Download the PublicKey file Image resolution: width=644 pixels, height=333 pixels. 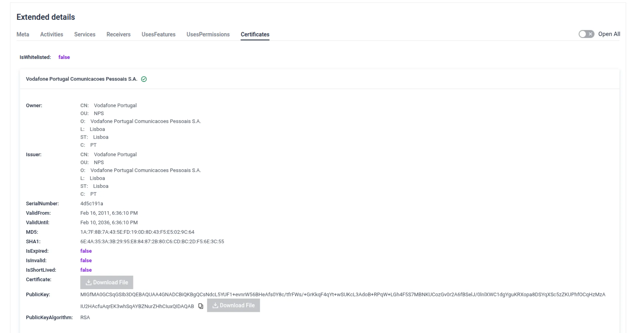point(233,305)
